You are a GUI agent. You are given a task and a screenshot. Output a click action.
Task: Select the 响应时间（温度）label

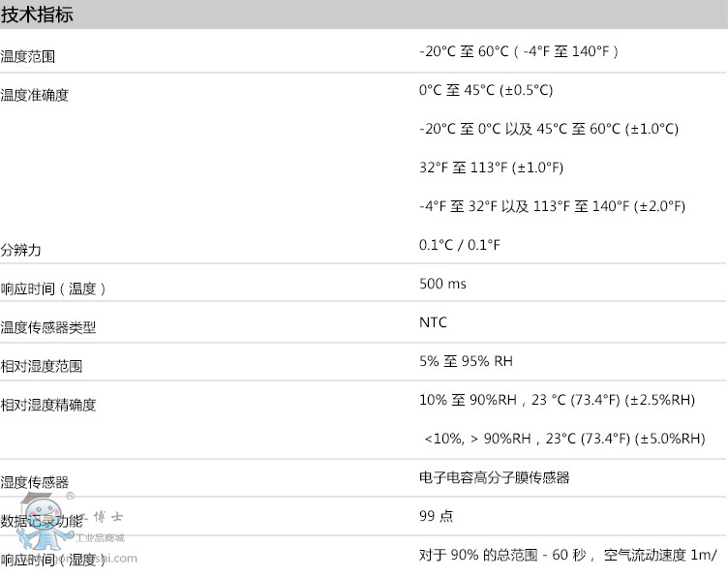coord(53,288)
